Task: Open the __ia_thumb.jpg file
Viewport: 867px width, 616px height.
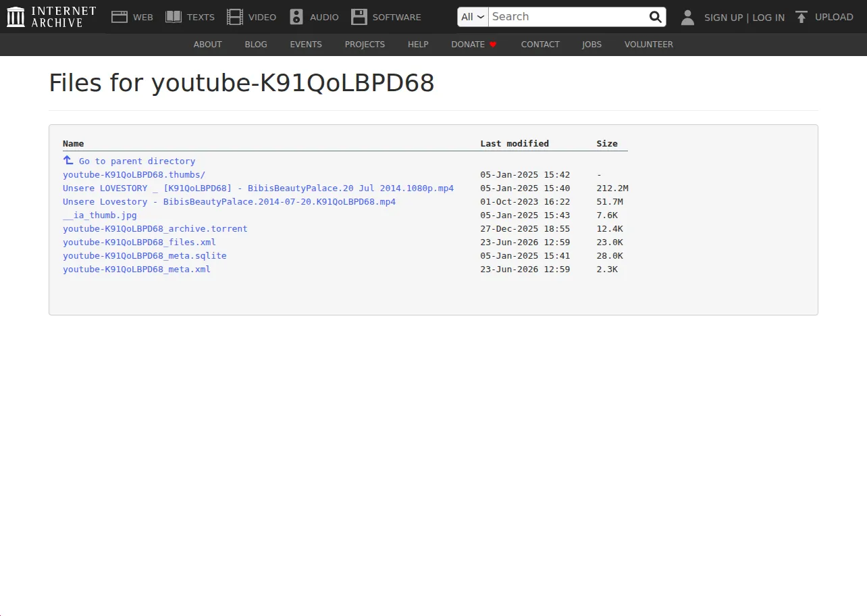Action: [x=100, y=215]
